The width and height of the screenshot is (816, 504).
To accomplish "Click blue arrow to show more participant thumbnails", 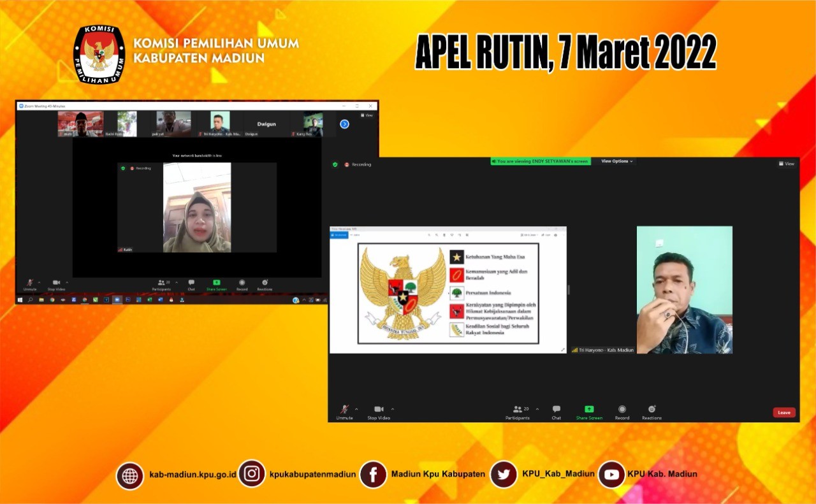I will [344, 124].
